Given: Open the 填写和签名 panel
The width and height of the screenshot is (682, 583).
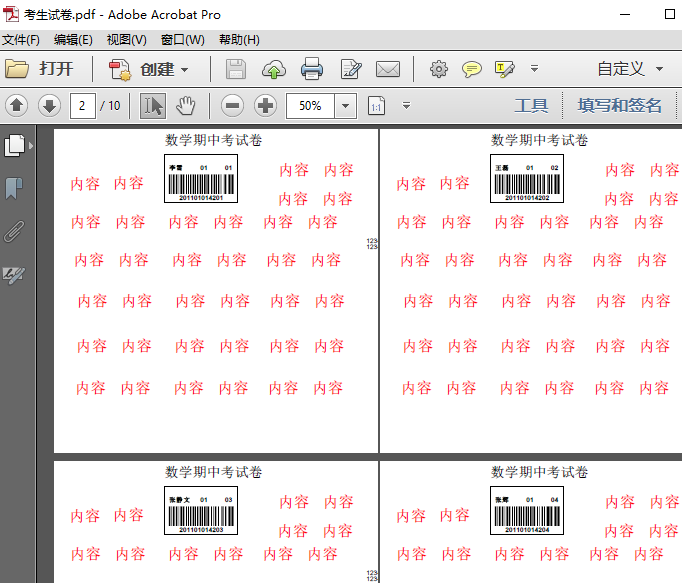Looking at the screenshot, I should pyautogui.click(x=619, y=106).
